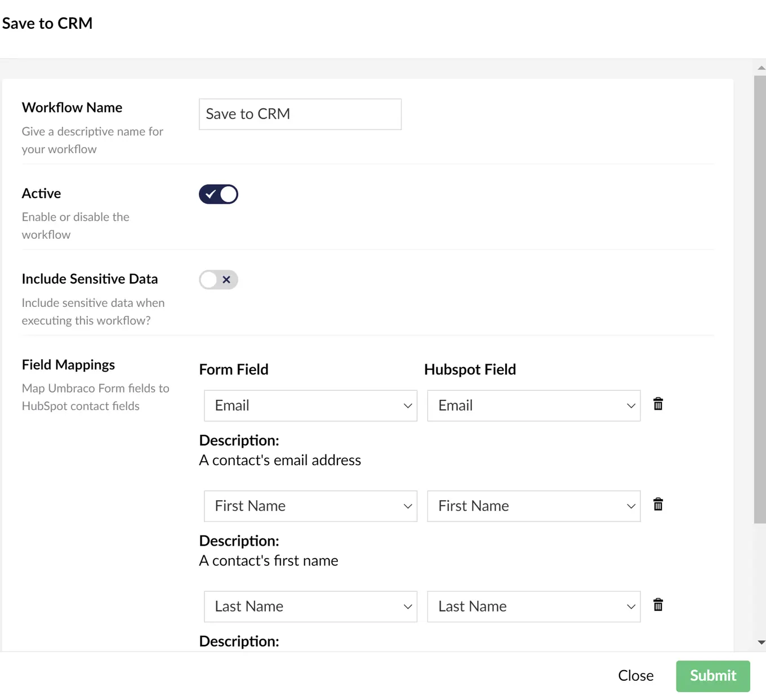
Task: Click the vertical scrollbar thumb
Action: (760, 298)
